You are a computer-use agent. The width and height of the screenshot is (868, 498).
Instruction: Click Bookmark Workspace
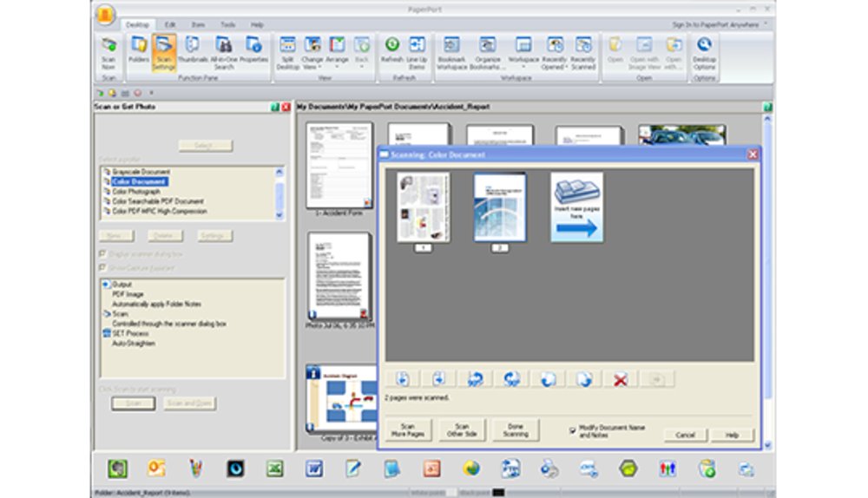click(x=451, y=53)
